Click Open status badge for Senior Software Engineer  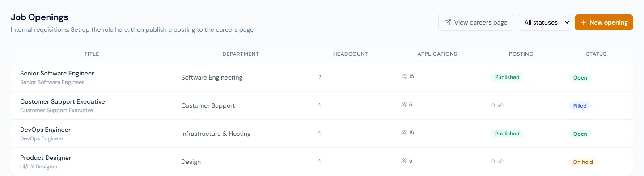[x=580, y=78]
